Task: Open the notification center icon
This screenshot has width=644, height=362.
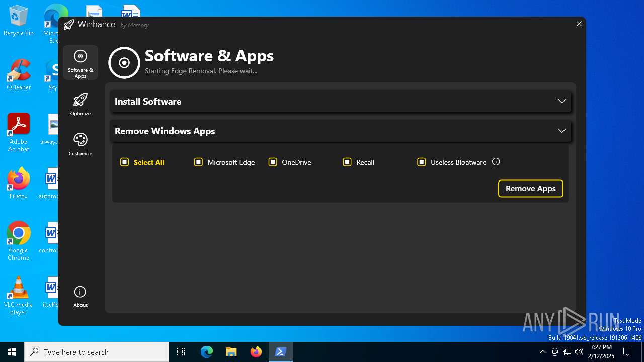Action: 627,352
